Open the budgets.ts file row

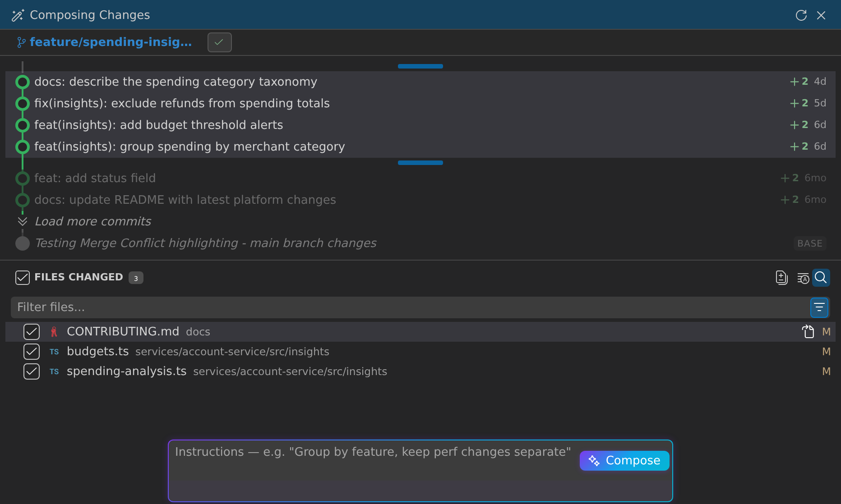click(x=420, y=352)
